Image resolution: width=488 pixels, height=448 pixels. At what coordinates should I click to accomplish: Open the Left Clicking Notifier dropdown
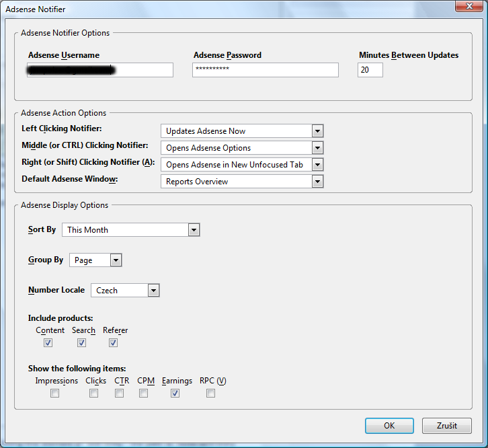(x=242, y=131)
